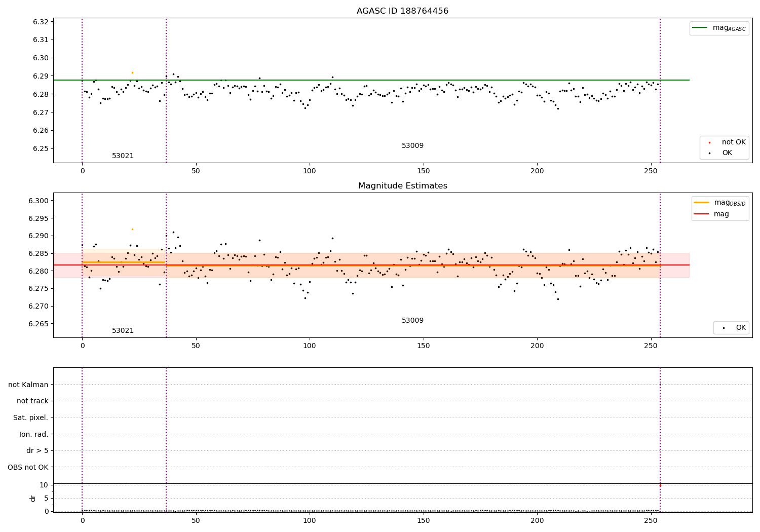Click "53021" in the Magnitude Estimates plot

tap(123, 331)
